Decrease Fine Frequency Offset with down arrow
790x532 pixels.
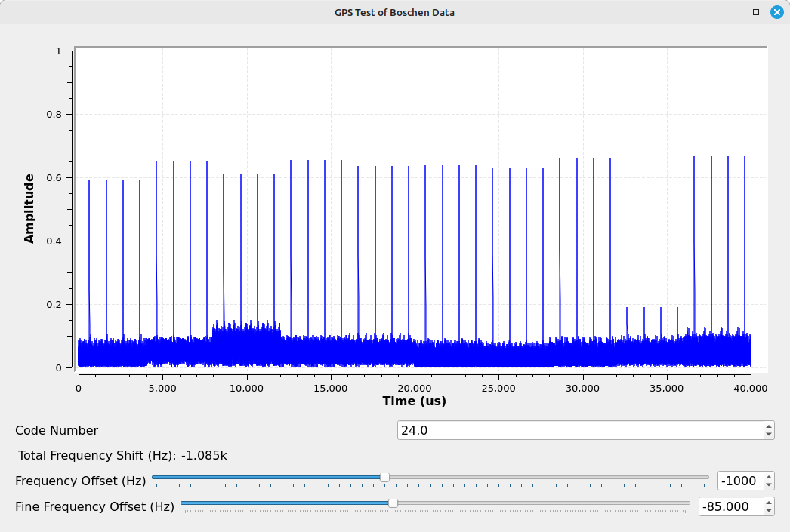pos(768,511)
